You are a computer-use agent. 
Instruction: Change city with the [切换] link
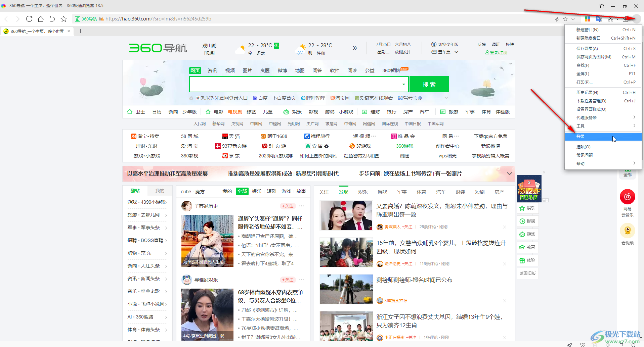point(209,53)
